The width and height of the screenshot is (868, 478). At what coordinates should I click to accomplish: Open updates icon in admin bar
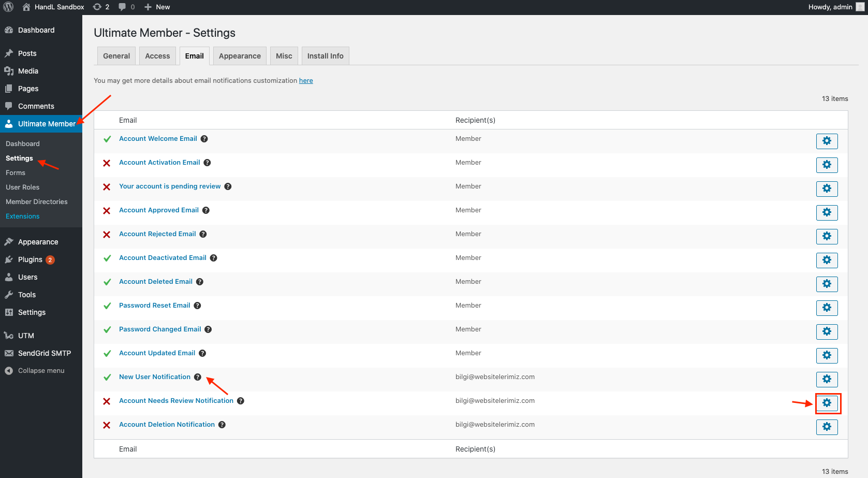point(101,7)
